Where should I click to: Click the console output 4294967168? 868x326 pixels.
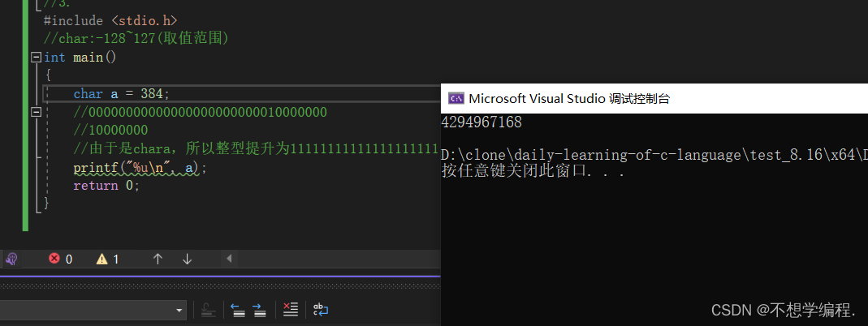482,122
